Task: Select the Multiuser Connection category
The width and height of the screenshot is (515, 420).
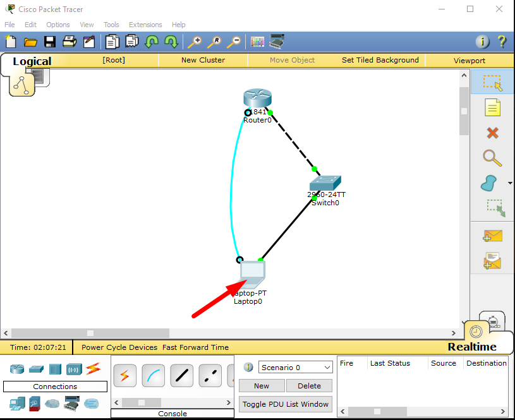Action: tap(91, 403)
